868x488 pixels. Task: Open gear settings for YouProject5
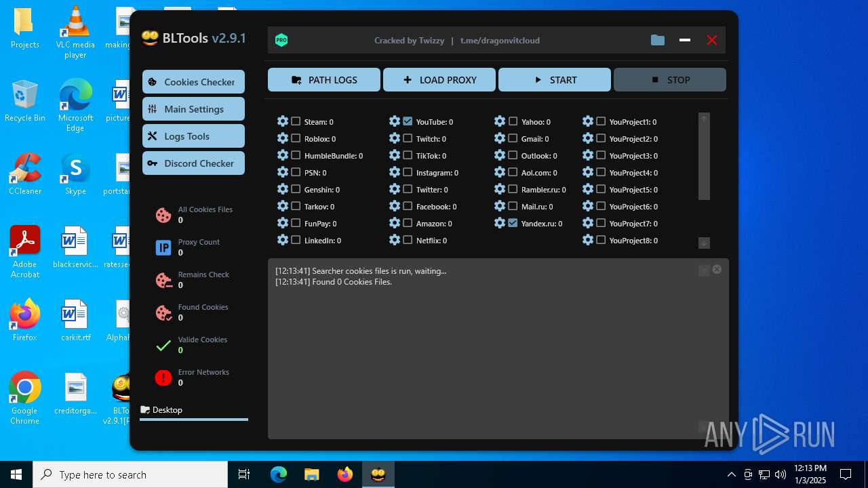(588, 189)
